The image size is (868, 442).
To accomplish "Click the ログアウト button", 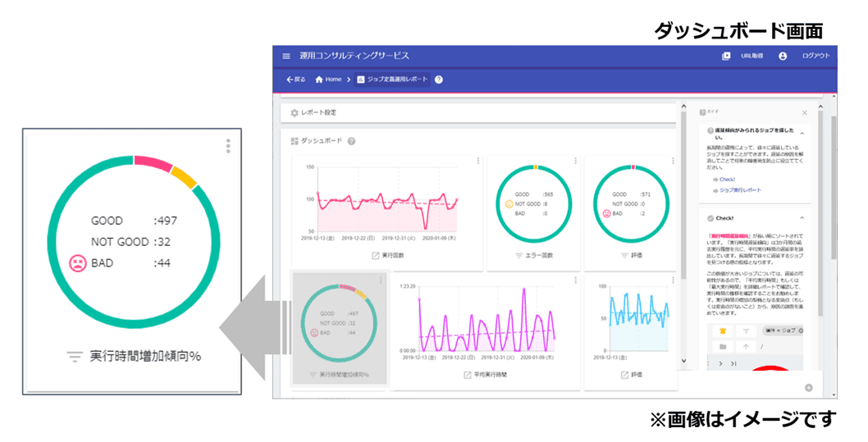I will [815, 56].
